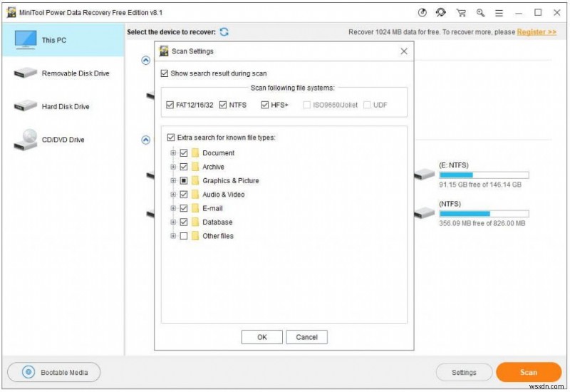Uncheck the E-mail checkbox
The image size is (570, 392).
184,208
